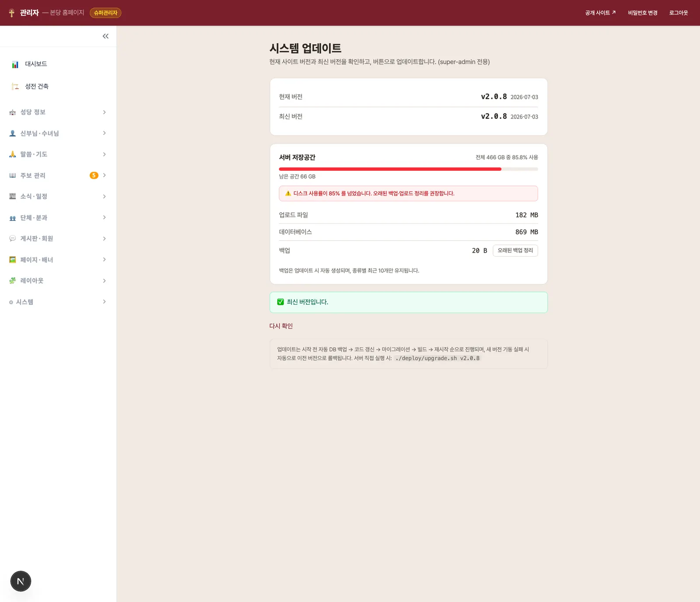The image size is (700, 602).
Task: Expand the 게시판·회원 chevron
Action: click(x=104, y=239)
